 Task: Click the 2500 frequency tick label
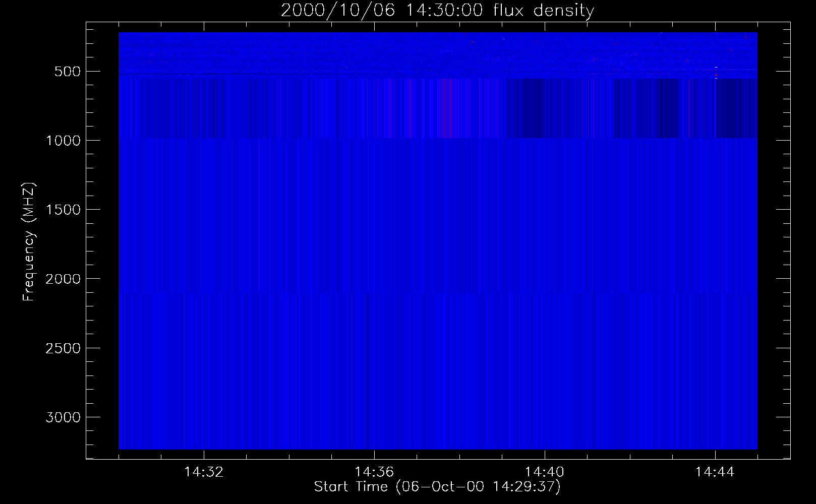coord(63,348)
